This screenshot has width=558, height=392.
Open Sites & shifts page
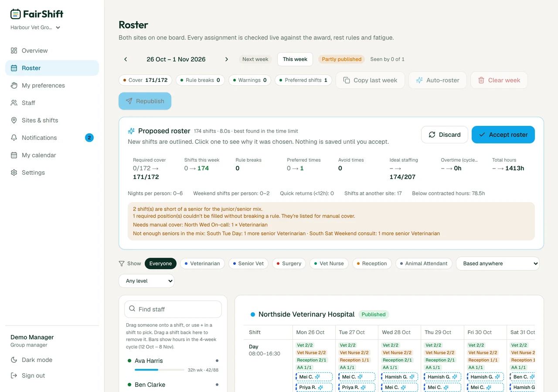(52, 120)
